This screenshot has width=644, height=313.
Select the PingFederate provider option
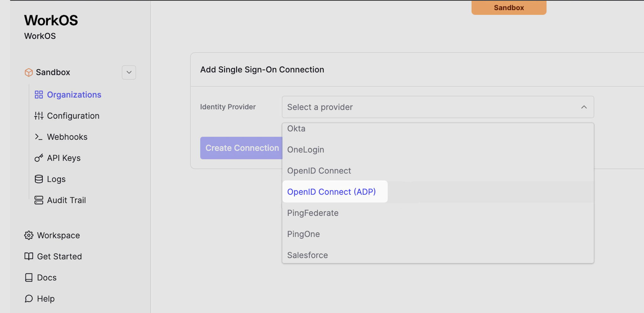coord(313,213)
